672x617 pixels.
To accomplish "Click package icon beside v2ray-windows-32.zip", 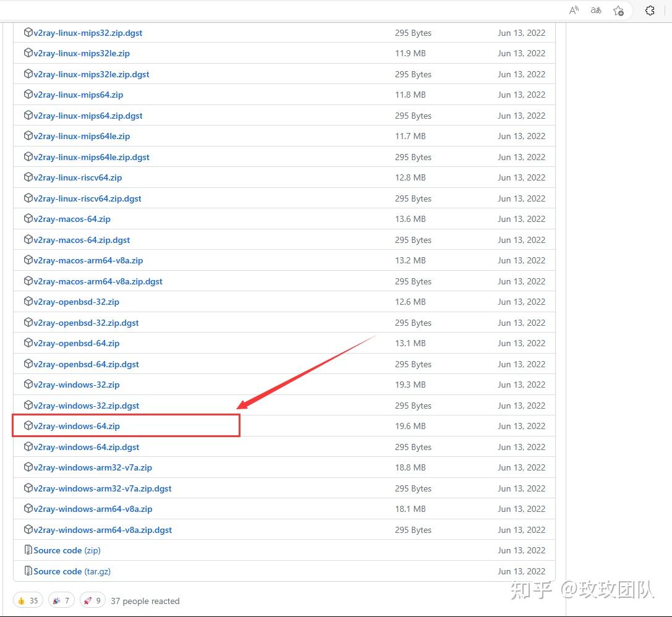I will (28, 384).
